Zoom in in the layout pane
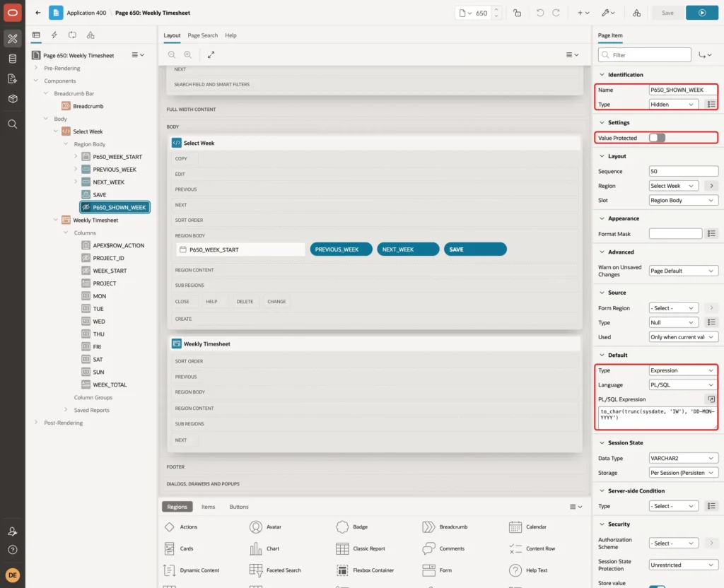This screenshot has width=724, height=588. (x=187, y=54)
